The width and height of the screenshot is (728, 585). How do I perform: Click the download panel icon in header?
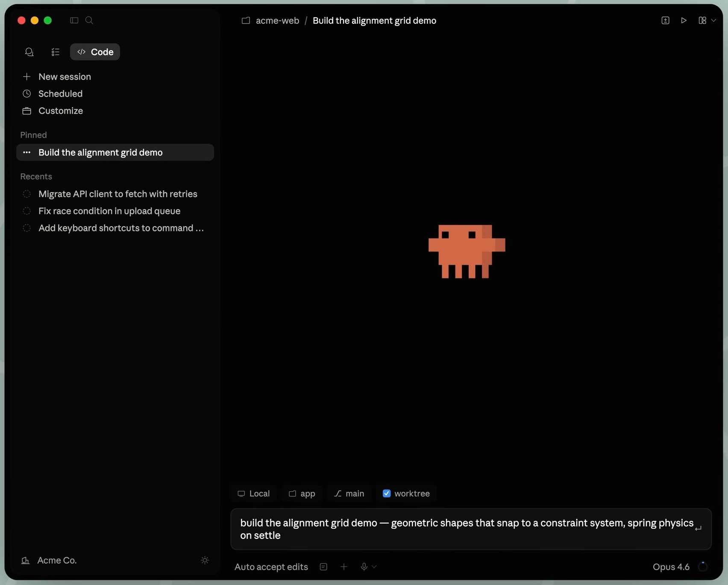[665, 20]
